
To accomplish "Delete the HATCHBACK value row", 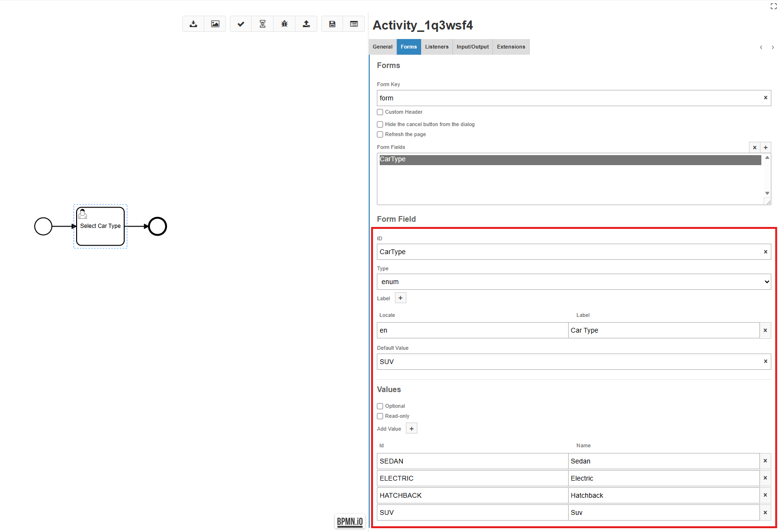I will pos(765,495).
